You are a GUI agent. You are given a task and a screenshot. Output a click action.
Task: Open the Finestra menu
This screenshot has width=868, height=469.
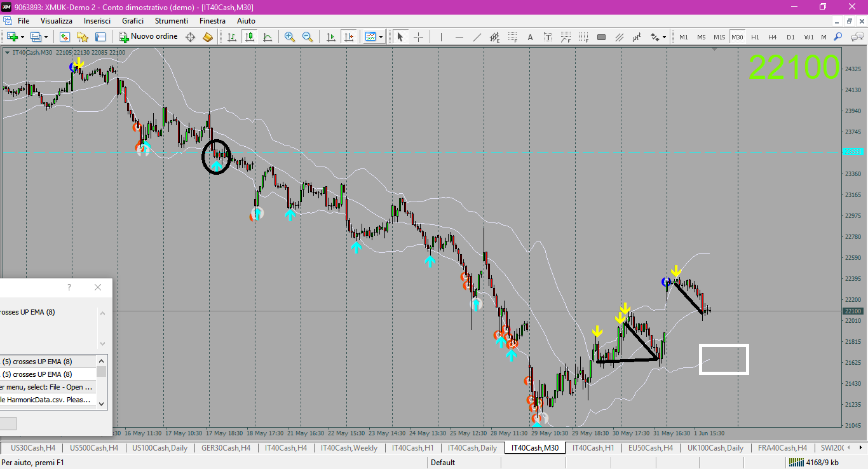[x=212, y=21]
